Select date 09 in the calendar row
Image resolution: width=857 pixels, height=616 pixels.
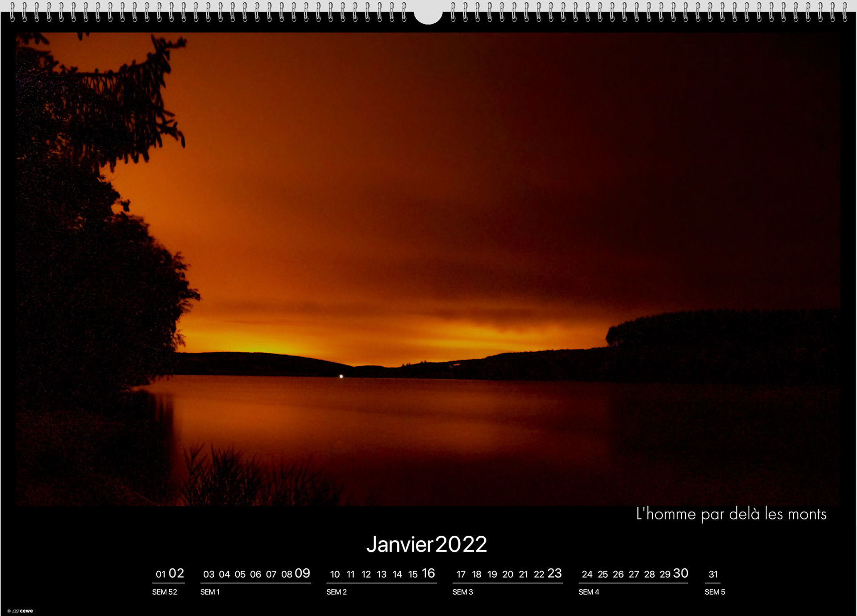[x=302, y=573]
